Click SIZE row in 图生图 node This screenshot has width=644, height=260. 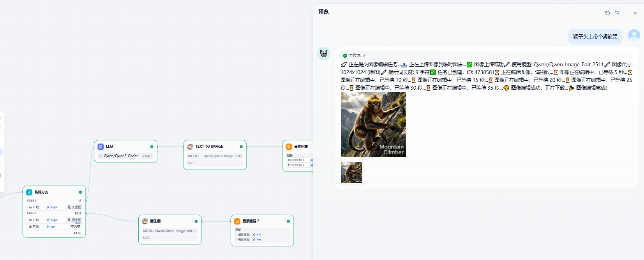(170, 238)
